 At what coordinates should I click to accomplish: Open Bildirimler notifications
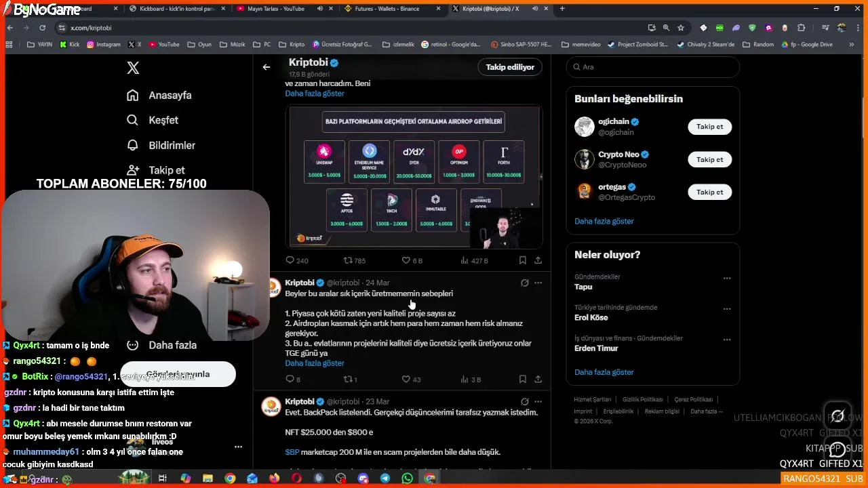161,145
